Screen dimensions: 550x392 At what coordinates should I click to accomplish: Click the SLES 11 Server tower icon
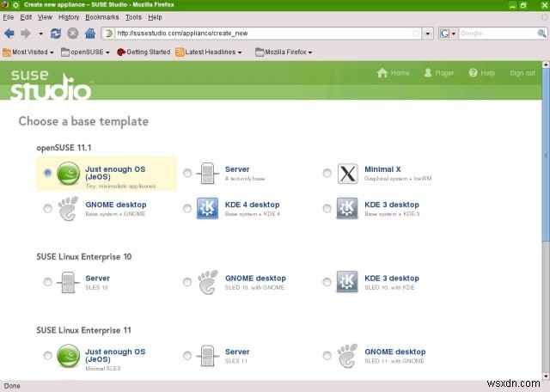tap(208, 356)
